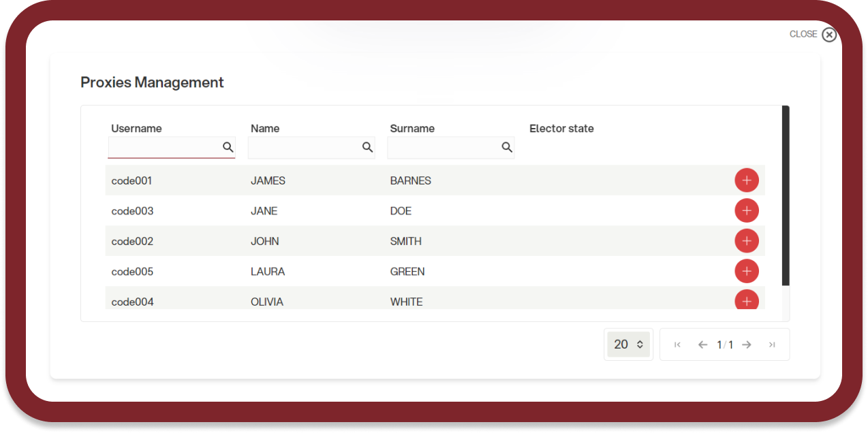Focus the Name filter field
The width and height of the screenshot is (868, 433).
[x=311, y=147]
